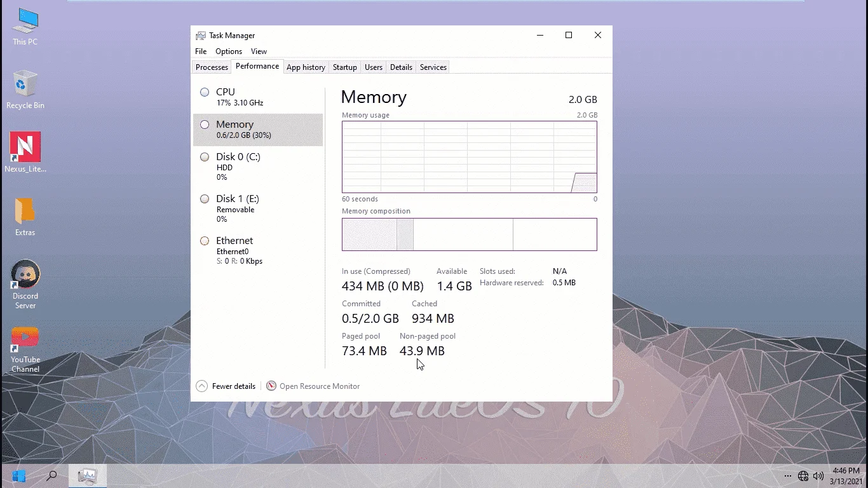The image size is (868, 488).
Task: Select the Recycle Bin desktop icon
Action: [x=25, y=90]
